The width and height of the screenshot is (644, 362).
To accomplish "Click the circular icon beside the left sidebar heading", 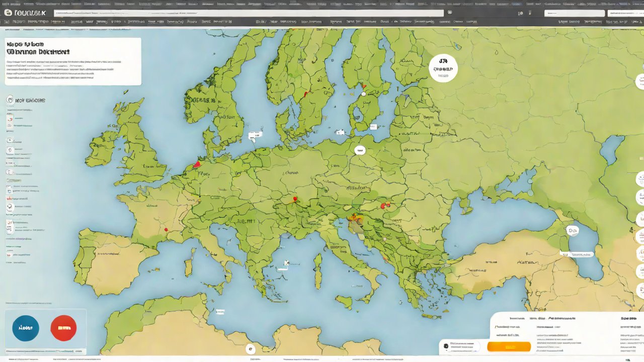I will [10, 100].
